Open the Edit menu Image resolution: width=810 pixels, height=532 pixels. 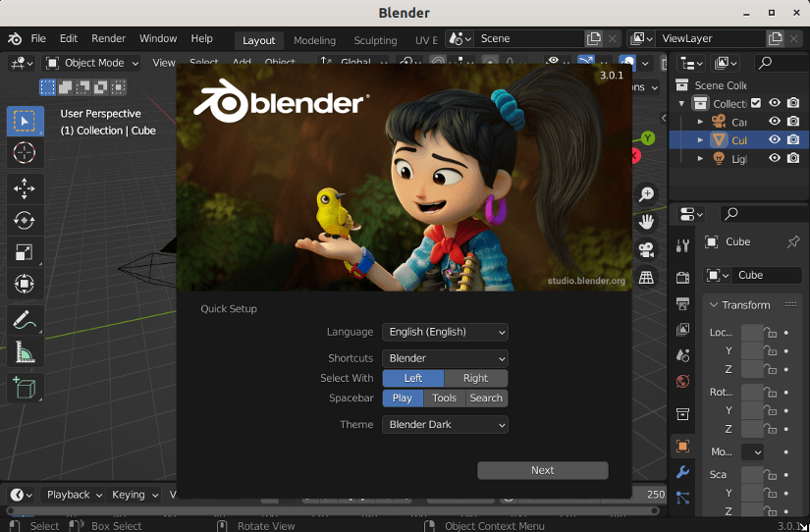tap(68, 38)
